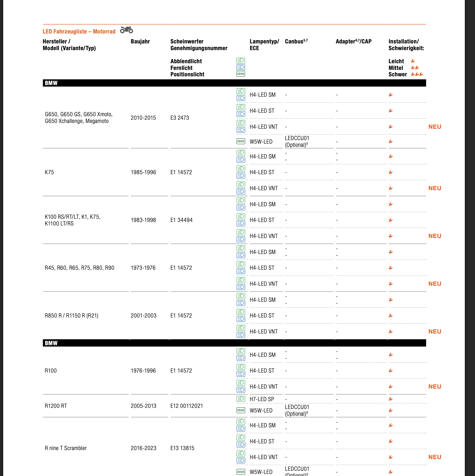475x476 pixels.
Task: Click the 'NEU' label beside R100 H4-LED VNT
Action: (435, 387)
